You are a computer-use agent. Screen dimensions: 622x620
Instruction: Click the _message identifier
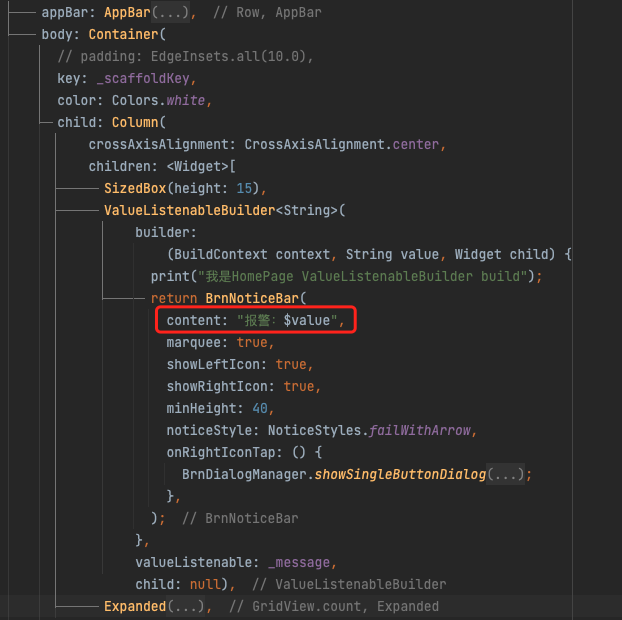click(299, 562)
